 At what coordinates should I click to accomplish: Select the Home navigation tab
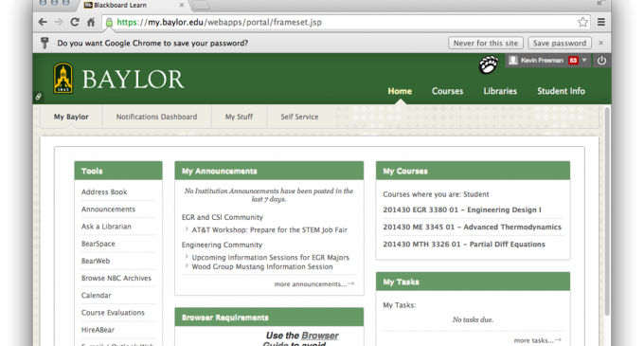400,91
